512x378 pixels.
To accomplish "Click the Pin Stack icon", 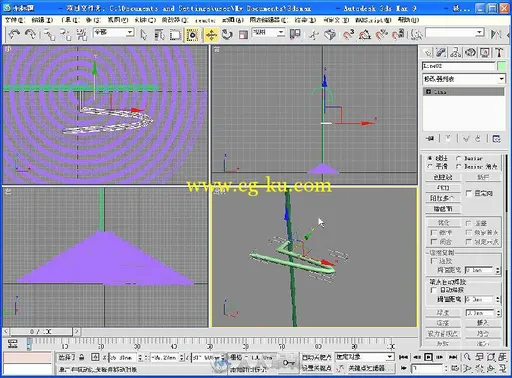I will coord(430,139).
